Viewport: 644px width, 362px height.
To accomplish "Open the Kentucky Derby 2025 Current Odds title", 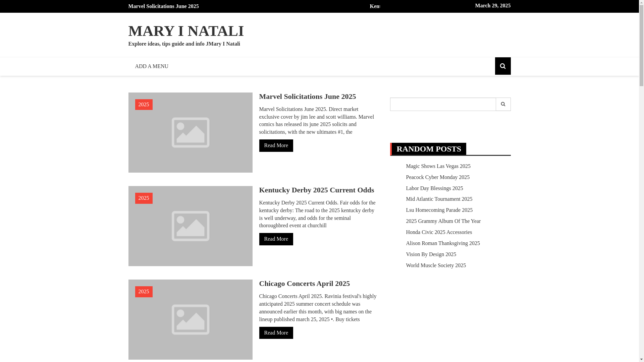I will tap(316, 190).
